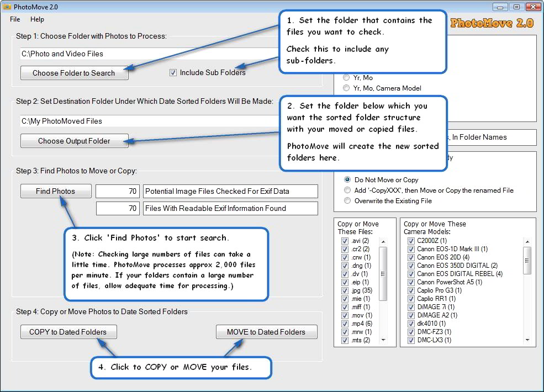Screen dimensions: 544x392
Task: Uncheck the .dv (1) file type
Action: pyautogui.click(x=345, y=274)
